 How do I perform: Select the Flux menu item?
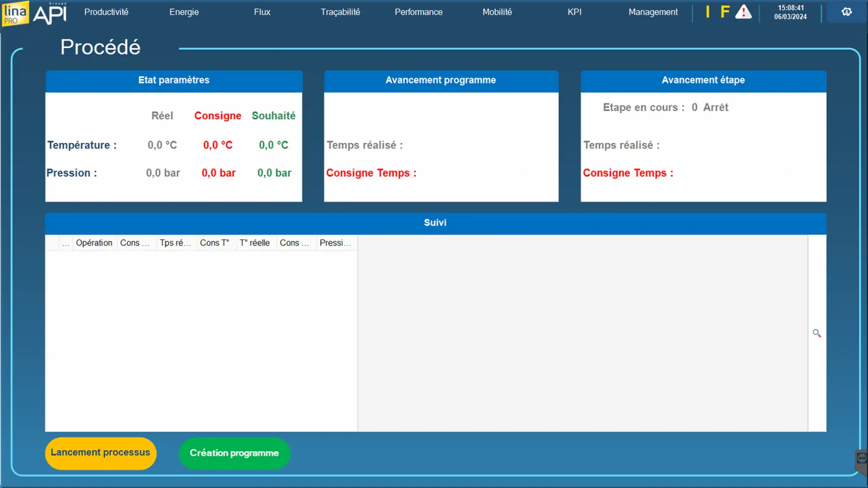262,12
